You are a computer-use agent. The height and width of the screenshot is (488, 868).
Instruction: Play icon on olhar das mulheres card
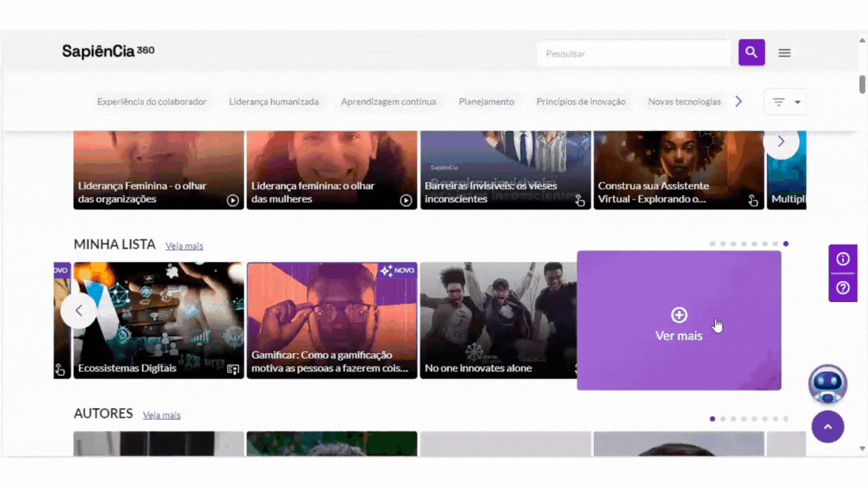[406, 200]
